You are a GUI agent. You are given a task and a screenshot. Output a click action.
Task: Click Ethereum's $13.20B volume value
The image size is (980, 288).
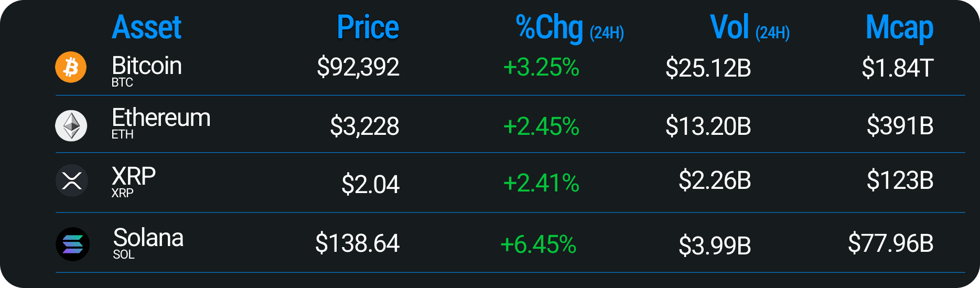[x=708, y=126]
